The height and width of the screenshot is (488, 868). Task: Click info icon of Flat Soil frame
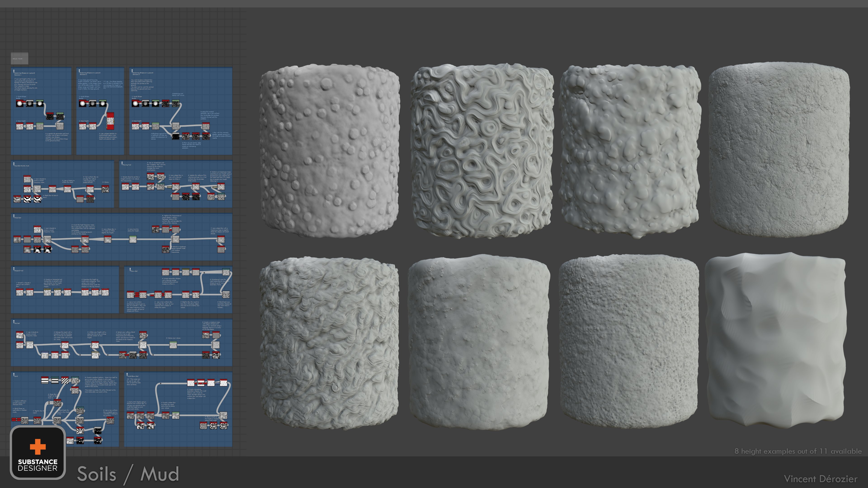tap(14, 322)
